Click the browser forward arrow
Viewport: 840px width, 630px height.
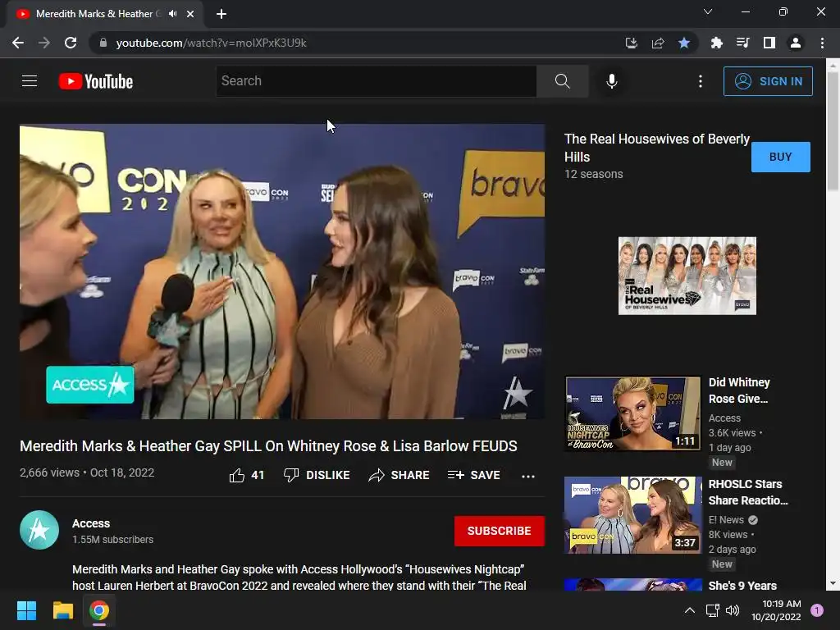pyautogui.click(x=44, y=43)
